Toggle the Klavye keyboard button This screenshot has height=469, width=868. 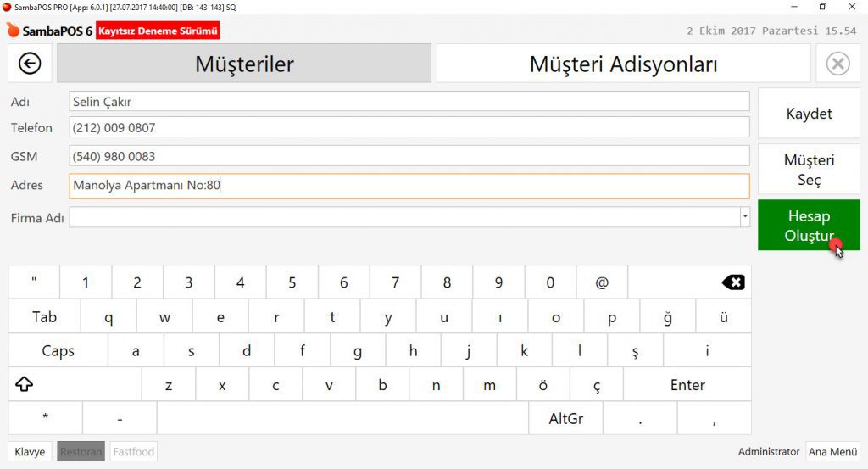pyautogui.click(x=30, y=452)
